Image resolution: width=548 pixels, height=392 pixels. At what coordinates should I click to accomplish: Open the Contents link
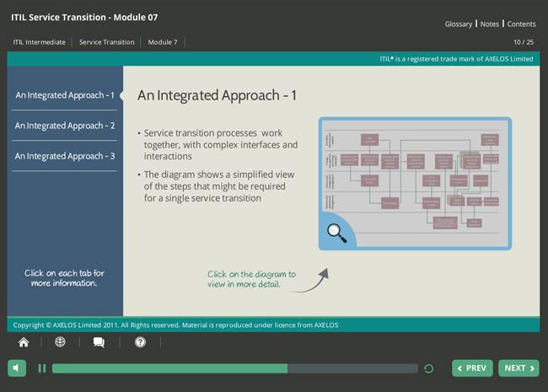521,24
